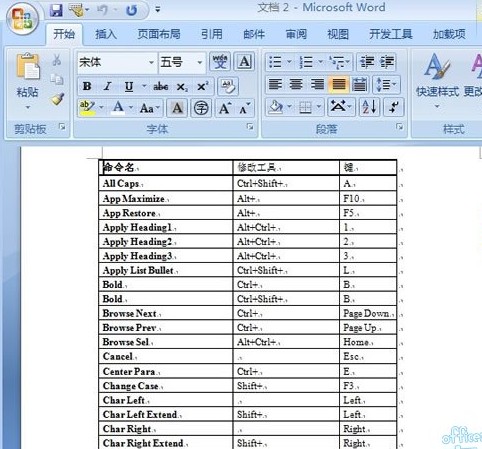The width and height of the screenshot is (482, 449).
Task: Switch to the 页面布局 ribbon tab
Action: point(159,34)
